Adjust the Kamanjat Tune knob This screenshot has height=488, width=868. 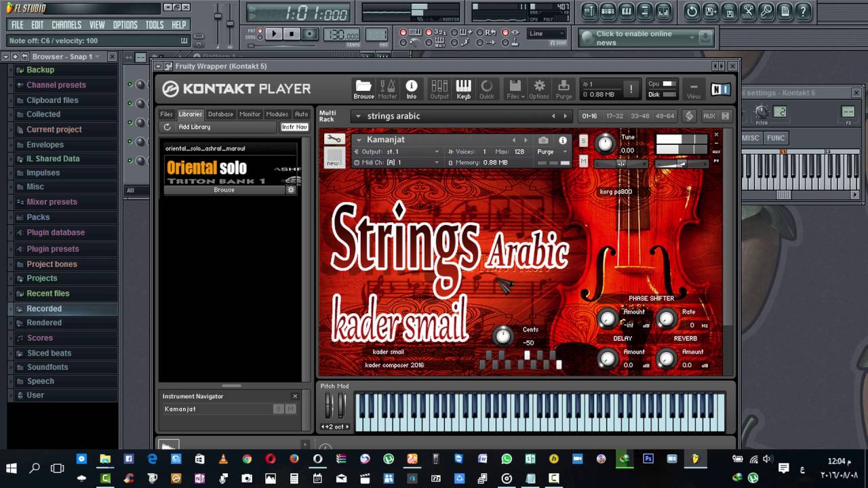point(604,143)
